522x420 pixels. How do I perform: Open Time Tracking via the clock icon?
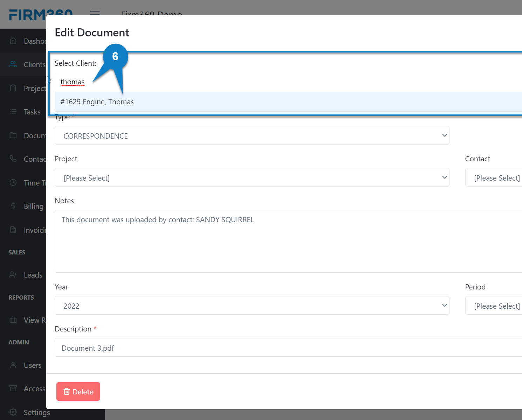[13, 182]
